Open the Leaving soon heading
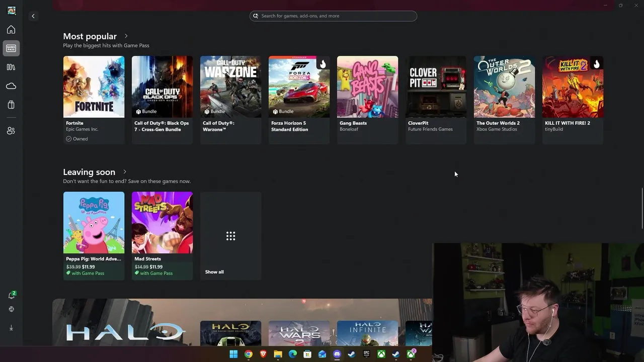This screenshot has width=644, height=362. [x=89, y=172]
